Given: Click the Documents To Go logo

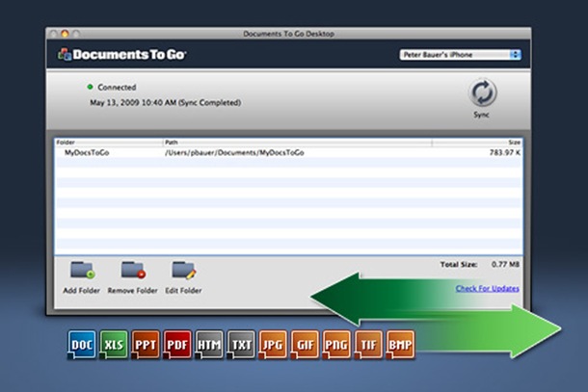Looking at the screenshot, I should pos(121,54).
